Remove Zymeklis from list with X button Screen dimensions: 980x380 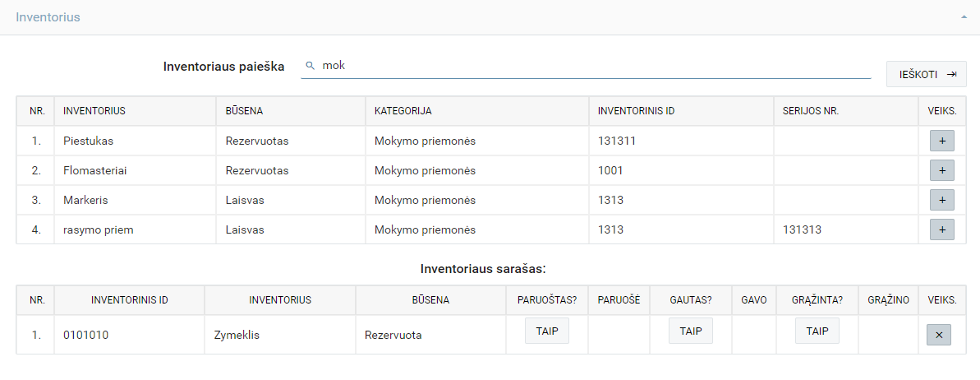[x=938, y=335]
